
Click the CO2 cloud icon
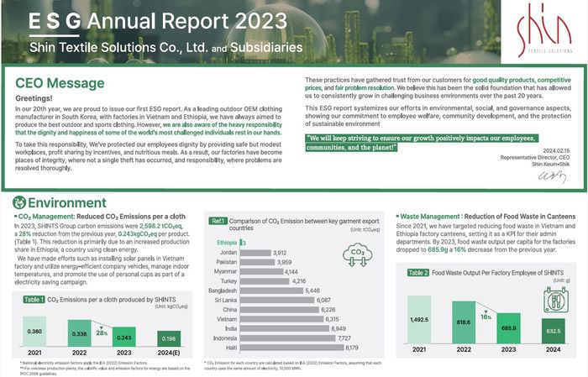[x=357, y=254]
